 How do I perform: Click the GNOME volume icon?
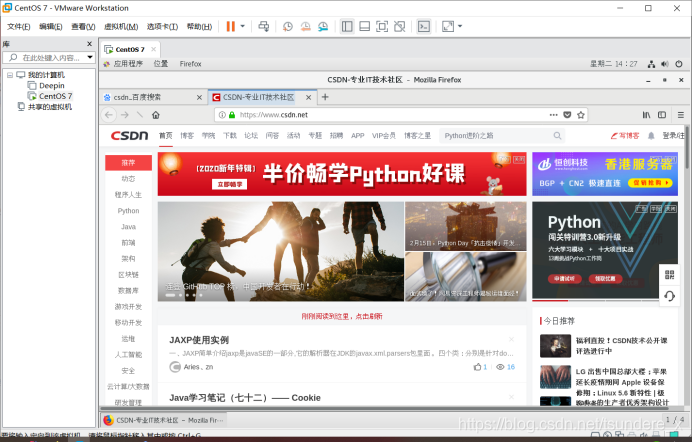coord(665,64)
